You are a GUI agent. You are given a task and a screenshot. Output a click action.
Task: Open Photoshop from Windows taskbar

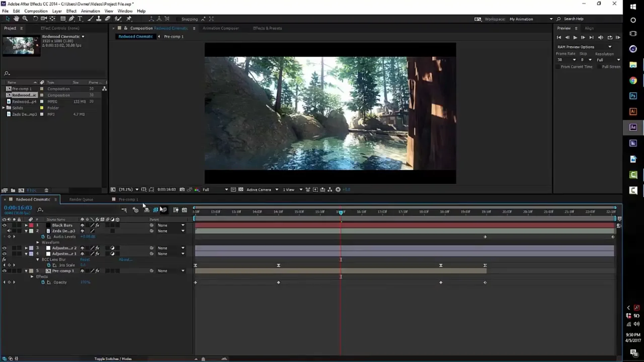pos(633,96)
